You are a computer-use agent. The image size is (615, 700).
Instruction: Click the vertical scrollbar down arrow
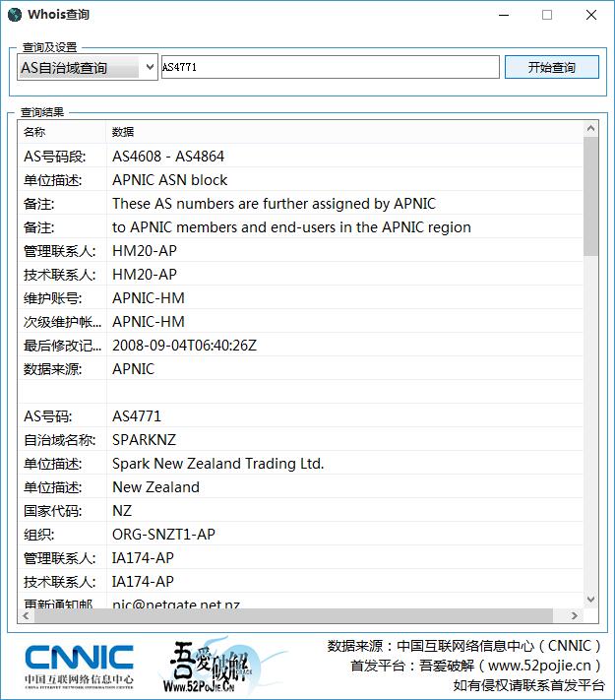(x=591, y=600)
